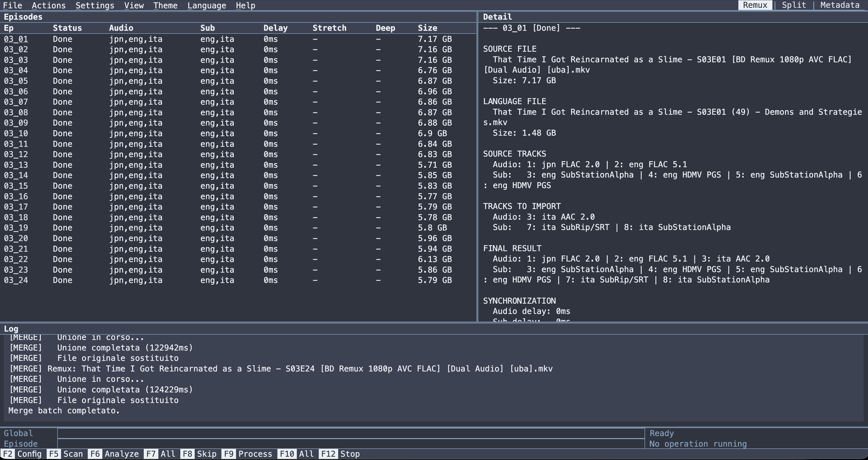868x460 pixels.
Task: Open the Language menu
Action: click(207, 5)
